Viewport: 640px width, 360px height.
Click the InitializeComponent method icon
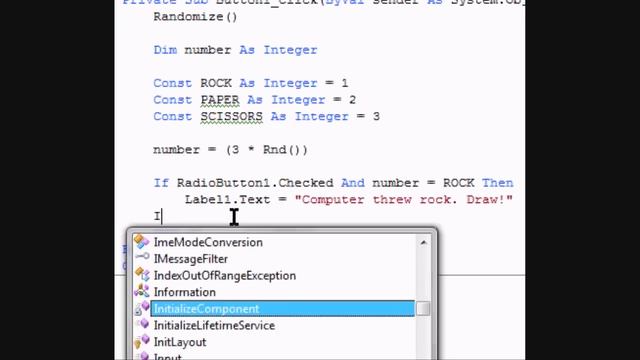(142, 308)
